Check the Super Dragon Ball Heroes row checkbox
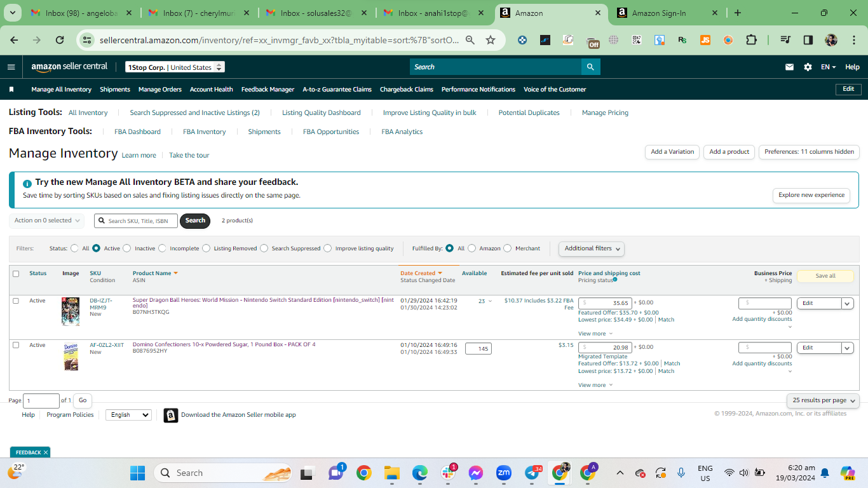This screenshot has width=868, height=488. [16, 301]
